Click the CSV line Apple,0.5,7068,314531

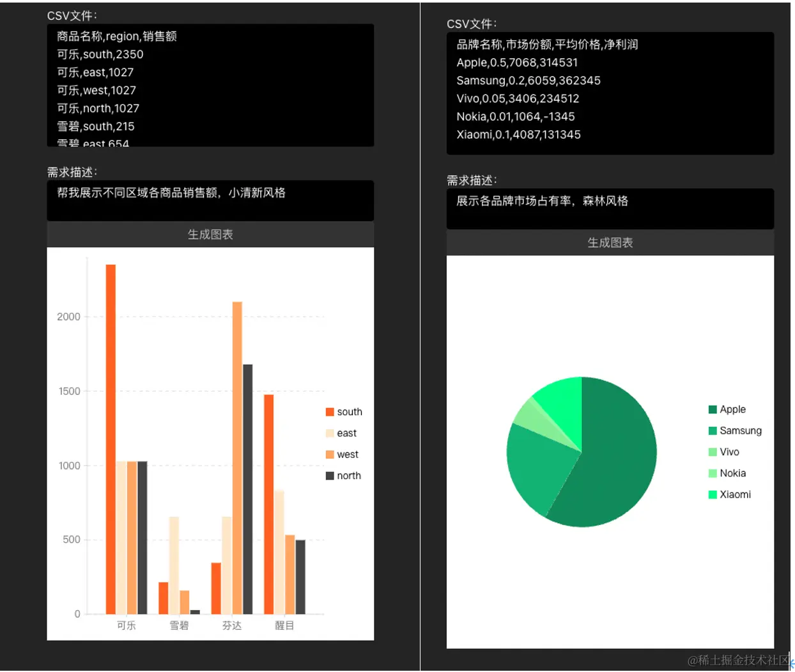pyautogui.click(x=517, y=63)
